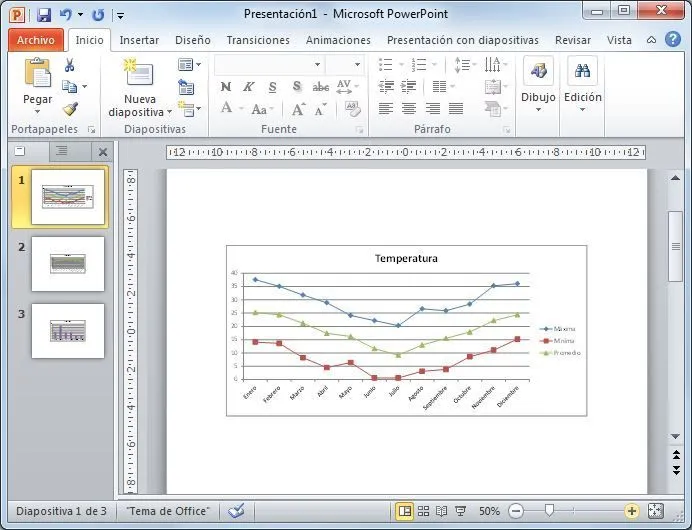The image size is (692, 530).
Task: Switch to the Insertar tab
Action: coord(139,40)
